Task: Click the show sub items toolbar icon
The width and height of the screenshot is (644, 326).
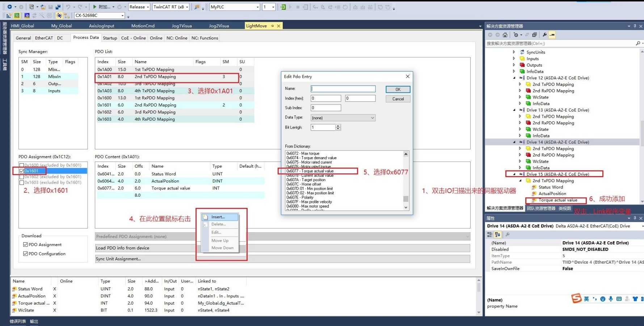Action: point(67,16)
